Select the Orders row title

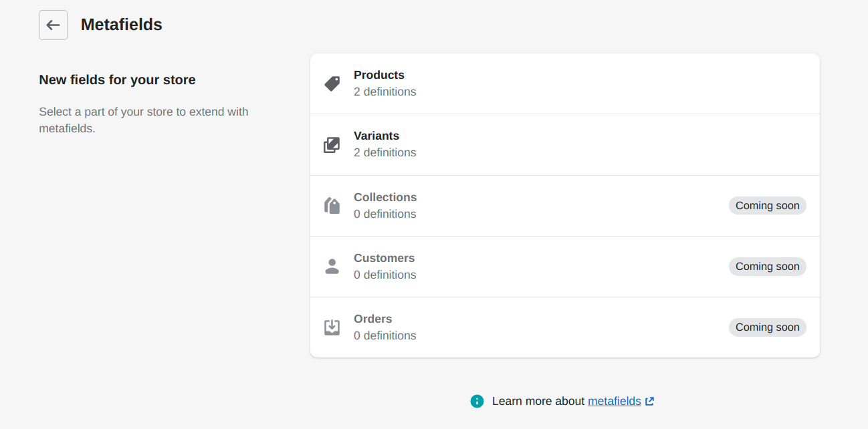pos(372,319)
